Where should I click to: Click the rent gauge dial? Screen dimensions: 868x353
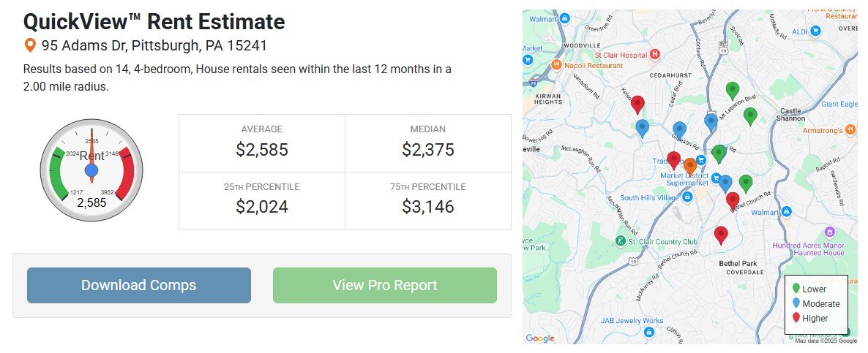(x=91, y=171)
